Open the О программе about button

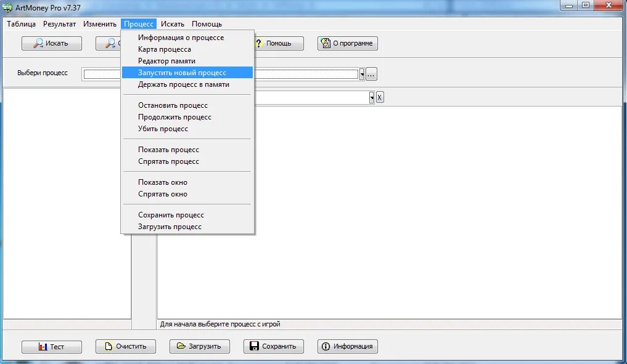tap(348, 43)
